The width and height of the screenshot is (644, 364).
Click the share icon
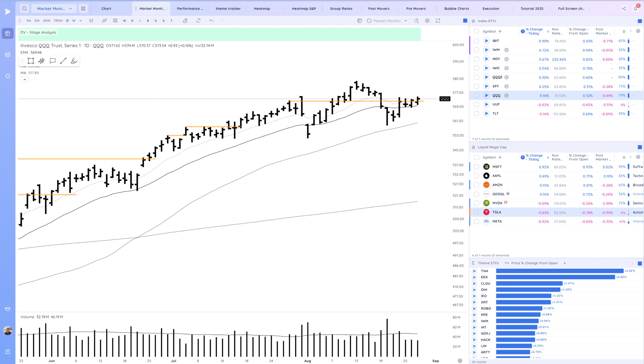(624, 9)
